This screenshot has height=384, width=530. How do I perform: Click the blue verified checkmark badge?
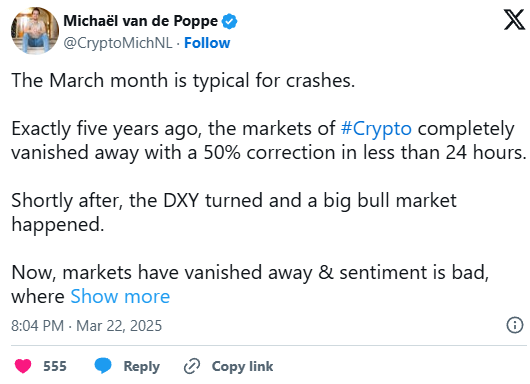click(230, 21)
